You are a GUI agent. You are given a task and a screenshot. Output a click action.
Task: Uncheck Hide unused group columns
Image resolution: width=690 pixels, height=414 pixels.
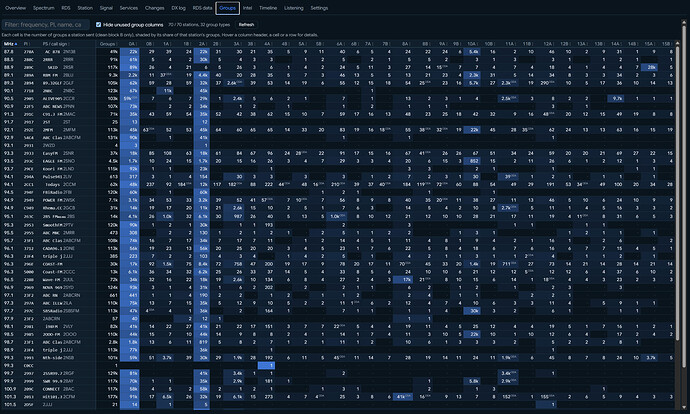pos(99,25)
